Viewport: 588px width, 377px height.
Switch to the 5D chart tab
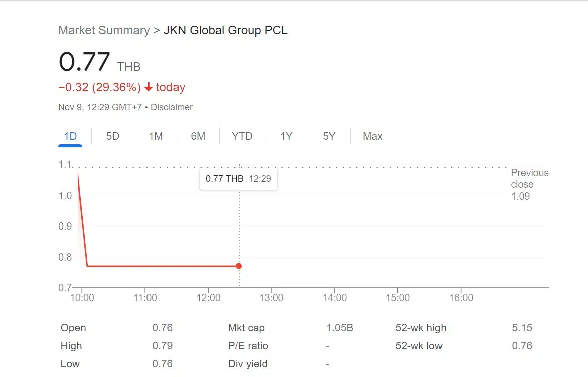tap(113, 136)
